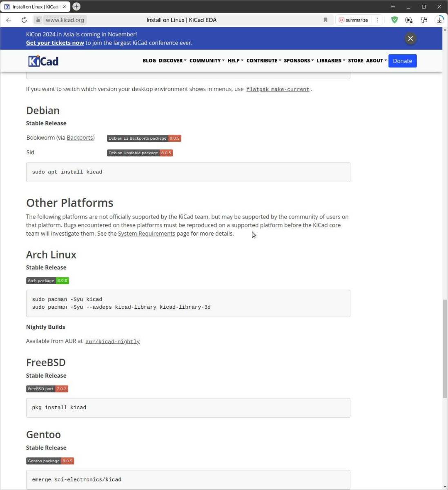
Task: Click the media play extension icon
Action: coord(409,20)
